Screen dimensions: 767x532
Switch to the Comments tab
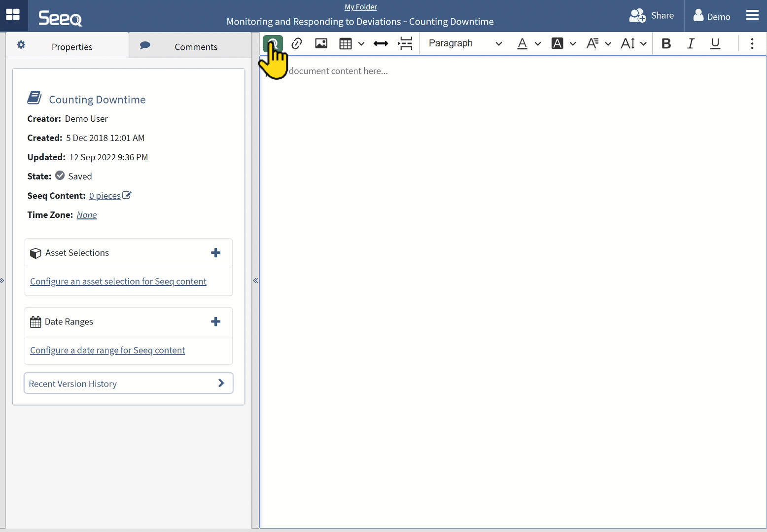click(x=190, y=46)
